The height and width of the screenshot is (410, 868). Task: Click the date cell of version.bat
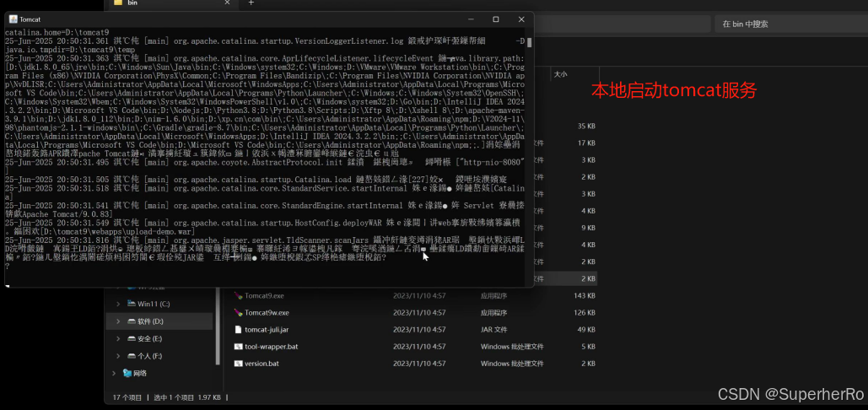tap(419, 364)
